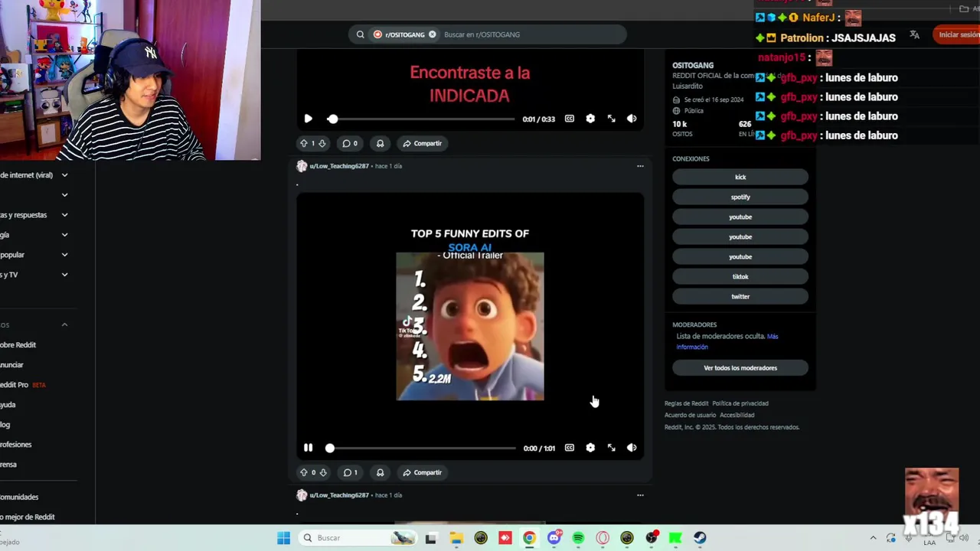Expand the 'de internet (viral)' sidebar topic
Viewport: 980px width, 551px height.
pyautogui.click(x=64, y=175)
